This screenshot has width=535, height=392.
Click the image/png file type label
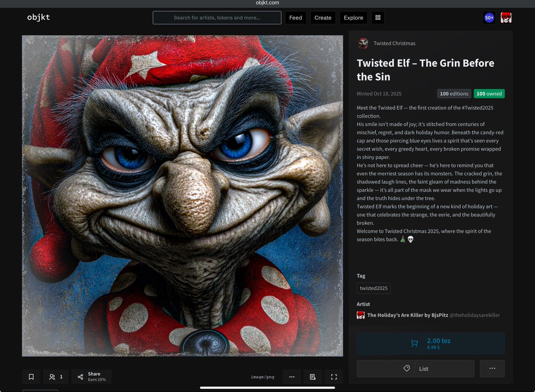point(263,377)
